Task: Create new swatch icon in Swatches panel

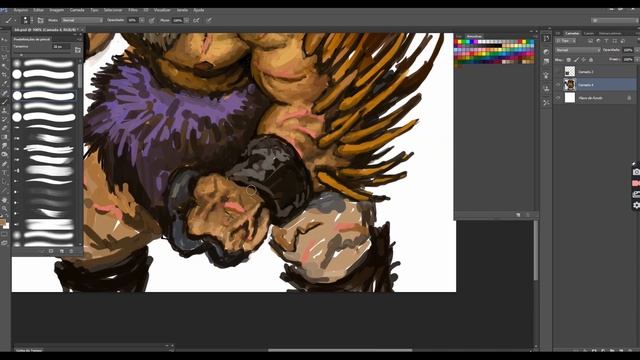Action: point(518,215)
